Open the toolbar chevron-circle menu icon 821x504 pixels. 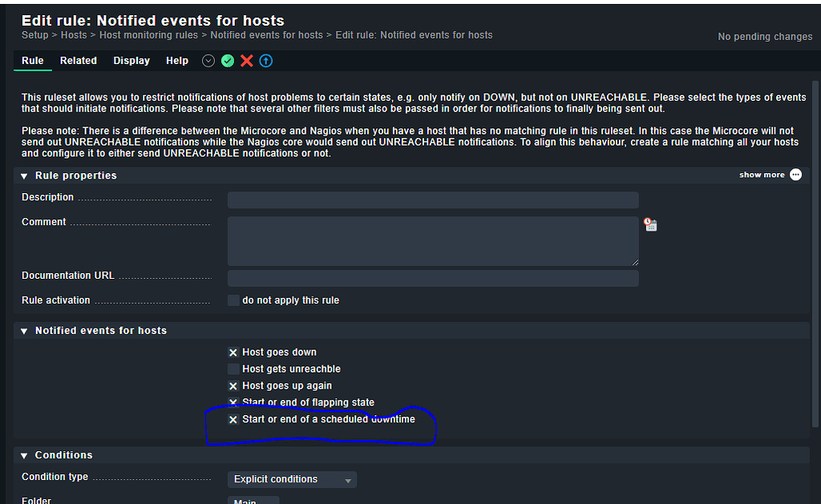pos(208,60)
